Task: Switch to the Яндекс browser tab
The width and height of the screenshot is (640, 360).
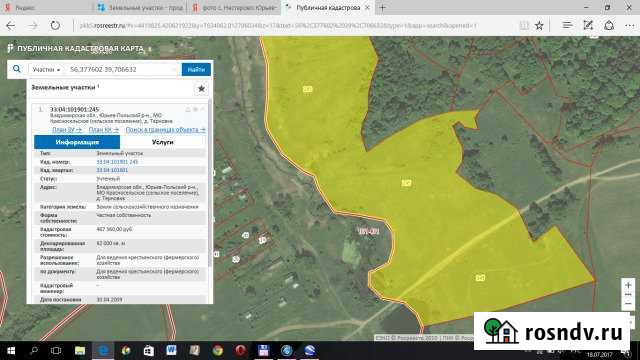Action: 46,8
